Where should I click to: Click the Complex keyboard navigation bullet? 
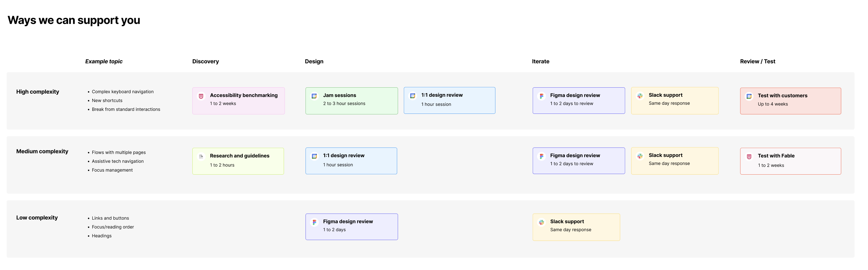tap(123, 92)
